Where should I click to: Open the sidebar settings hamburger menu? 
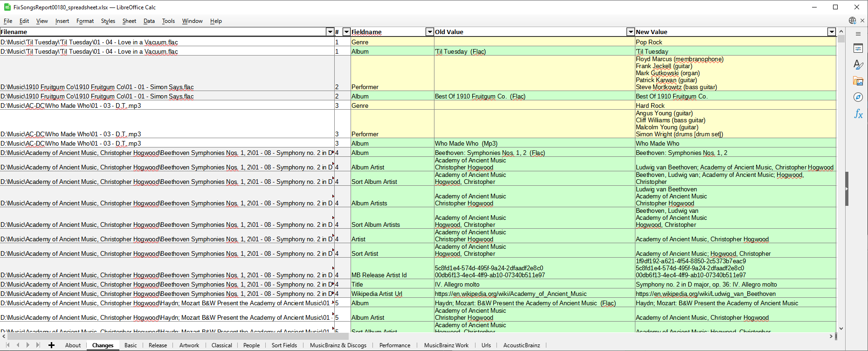point(858,34)
